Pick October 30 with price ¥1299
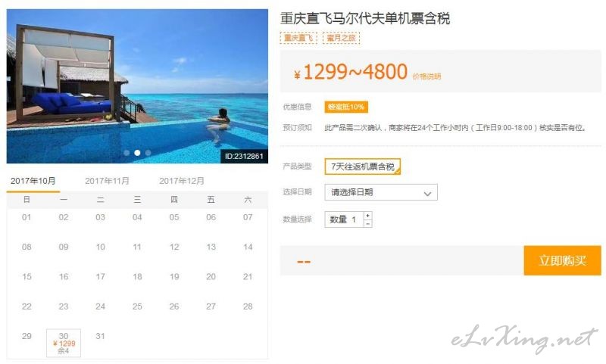The height and width of the screenshot is (364, 606). pyautogui.click(x=64, y=343)
